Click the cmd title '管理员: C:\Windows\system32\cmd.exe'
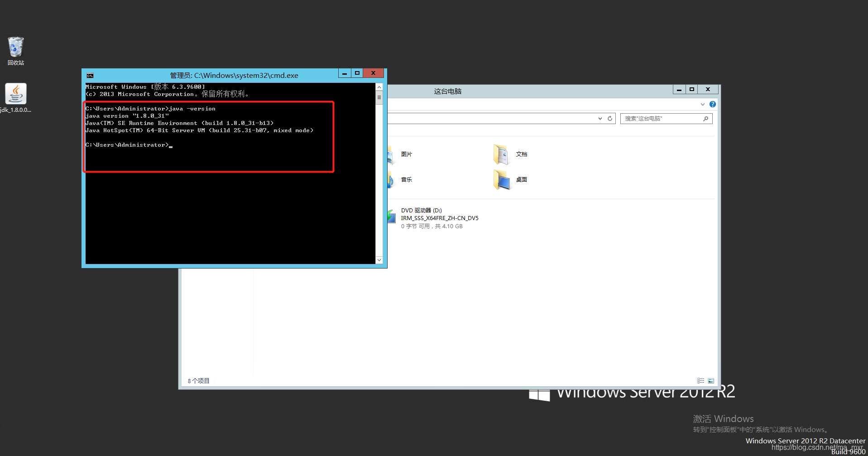This screenshot has width=868, height=456. tap(234, 76)
